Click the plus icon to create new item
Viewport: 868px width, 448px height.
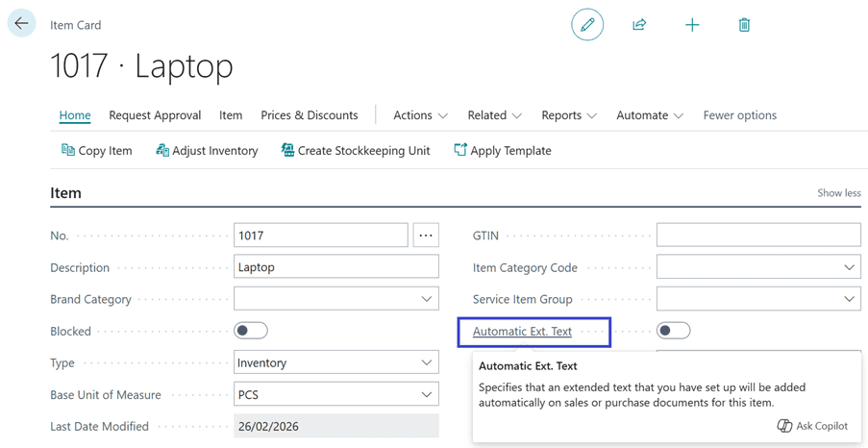[x=692, y=25]
